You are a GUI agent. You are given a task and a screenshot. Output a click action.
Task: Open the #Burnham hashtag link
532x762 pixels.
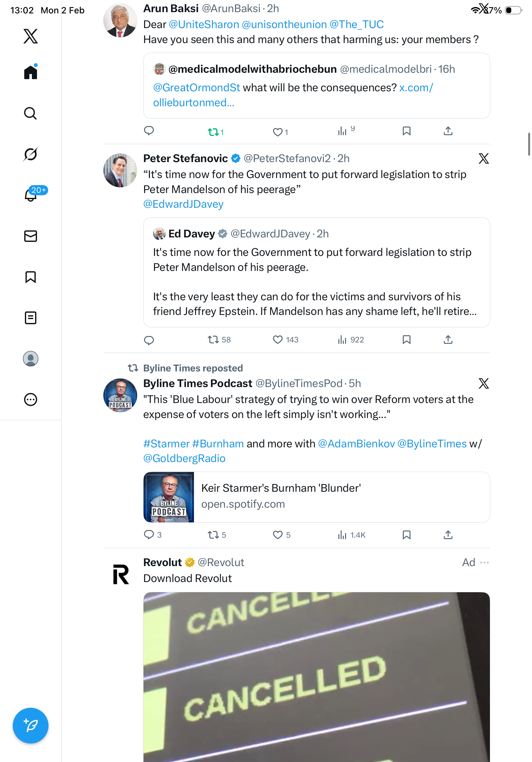[x=218, y=444]
